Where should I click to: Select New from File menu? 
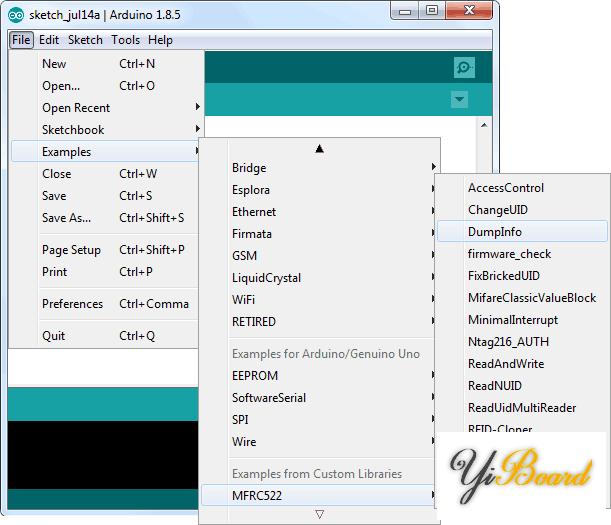coord(105,64)
